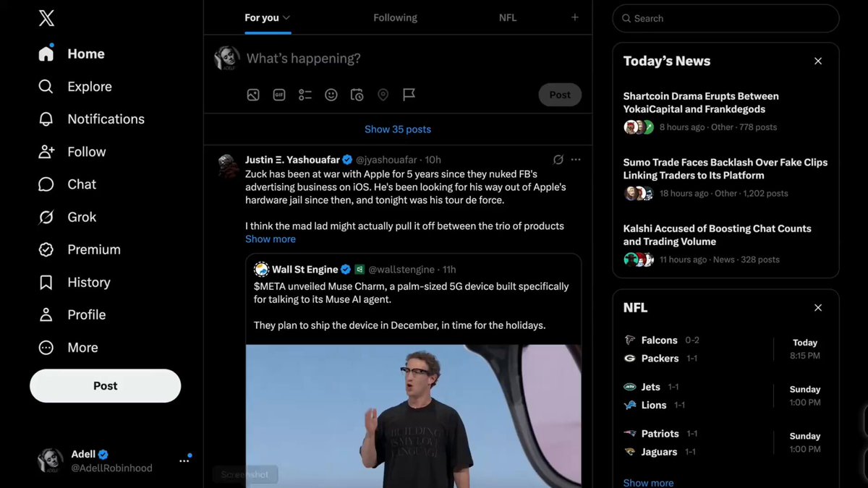
Task: Click the flag icon in composer
Action: [409, 95]
